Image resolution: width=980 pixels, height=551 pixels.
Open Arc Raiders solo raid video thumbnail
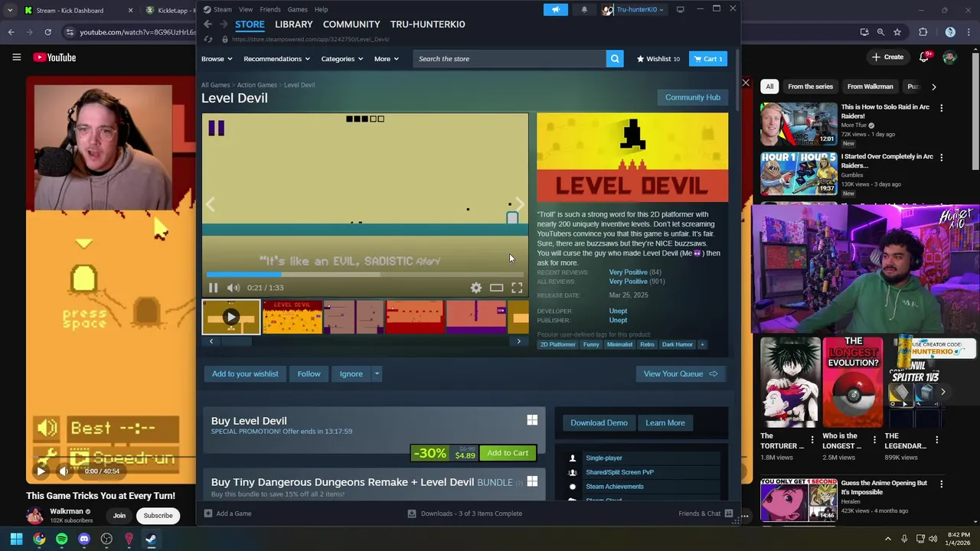[799, 124]
